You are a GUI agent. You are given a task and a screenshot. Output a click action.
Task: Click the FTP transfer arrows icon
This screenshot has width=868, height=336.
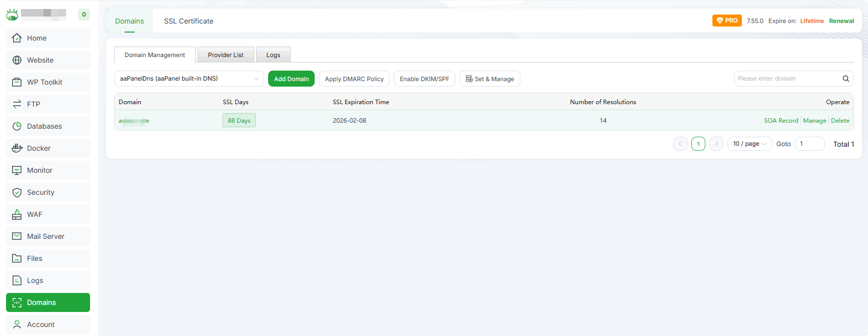click(17, 104)
